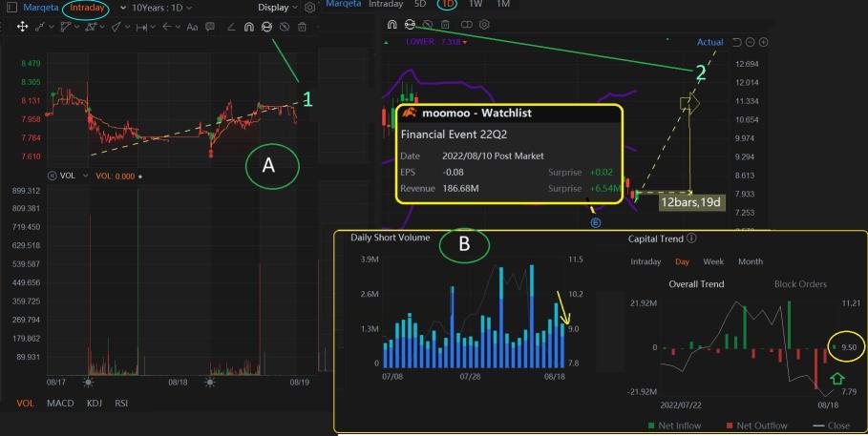Image resolution: width=868 pixels, height=436 pixels.
Task: Switch to the KDJ indicator tab
Action: point(95,403)
